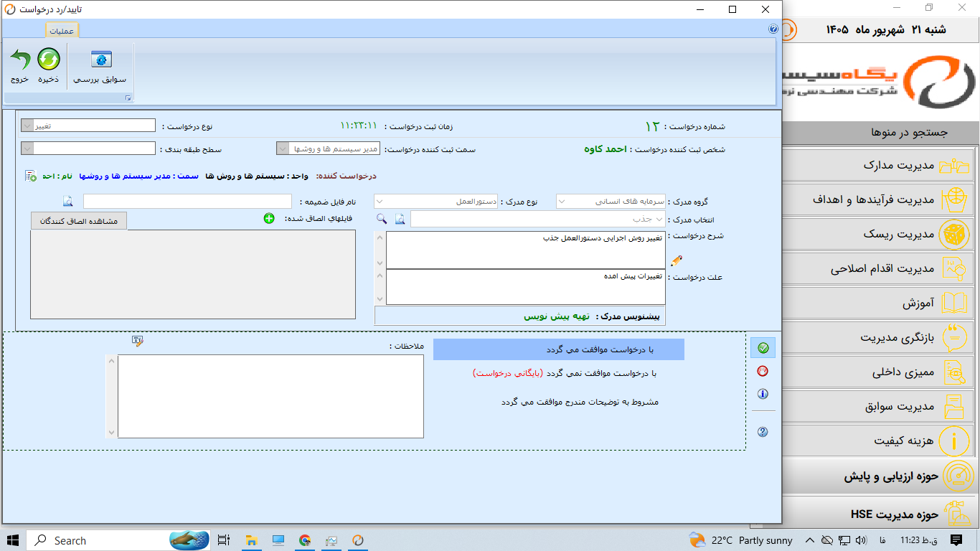Screen dimensions: 980x551
Task: Open ممیزی داخلی menu item
Action: point(878,372)
